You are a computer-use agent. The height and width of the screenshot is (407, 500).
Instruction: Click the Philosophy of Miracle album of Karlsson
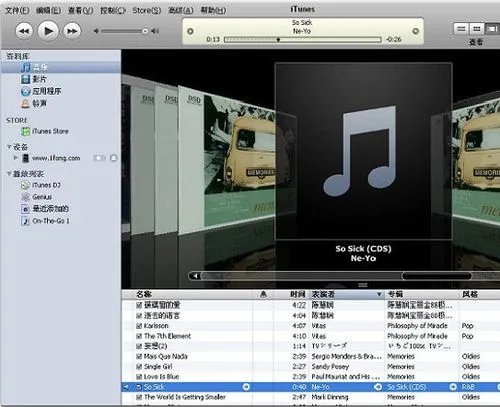pos(417,326)
